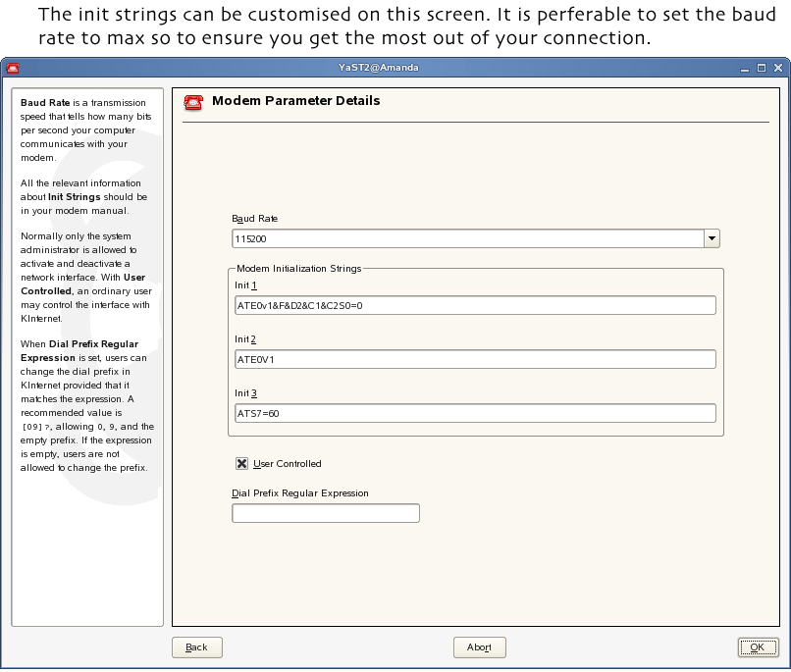Image resolution: width=791 pixels, height=672 pixels.
Task: Toggle the User Controlled checkbox
Action: 241,464
